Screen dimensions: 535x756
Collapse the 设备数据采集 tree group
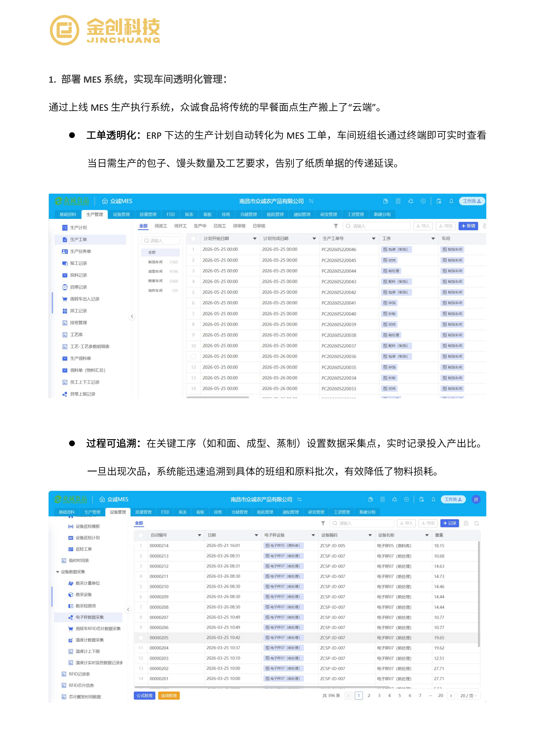coord(58,572)
